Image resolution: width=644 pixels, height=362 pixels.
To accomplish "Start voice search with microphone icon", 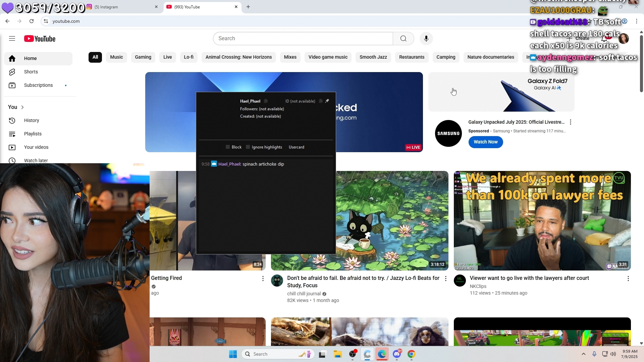I will [x=426, y=39].
